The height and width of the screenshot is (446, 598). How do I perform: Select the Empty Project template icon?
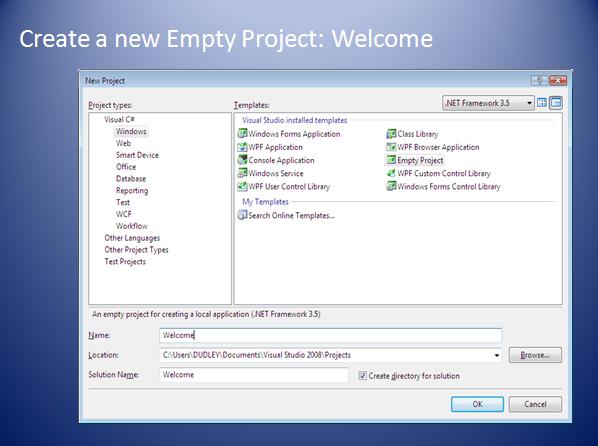click(x=391, y=160)
